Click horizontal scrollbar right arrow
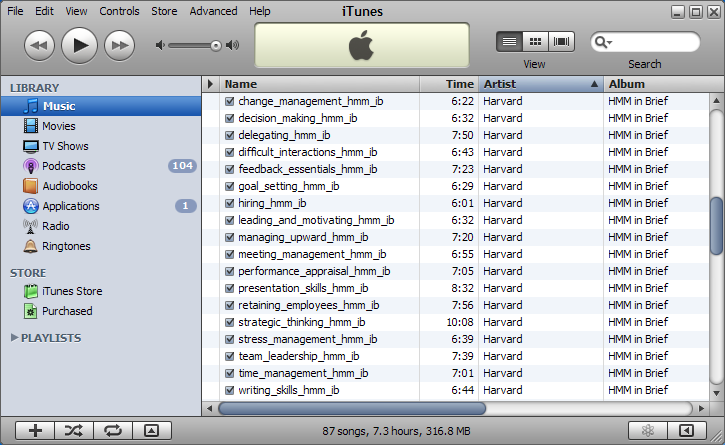The image size is (725, 445). pyautogui.click(x=701, y=408)
